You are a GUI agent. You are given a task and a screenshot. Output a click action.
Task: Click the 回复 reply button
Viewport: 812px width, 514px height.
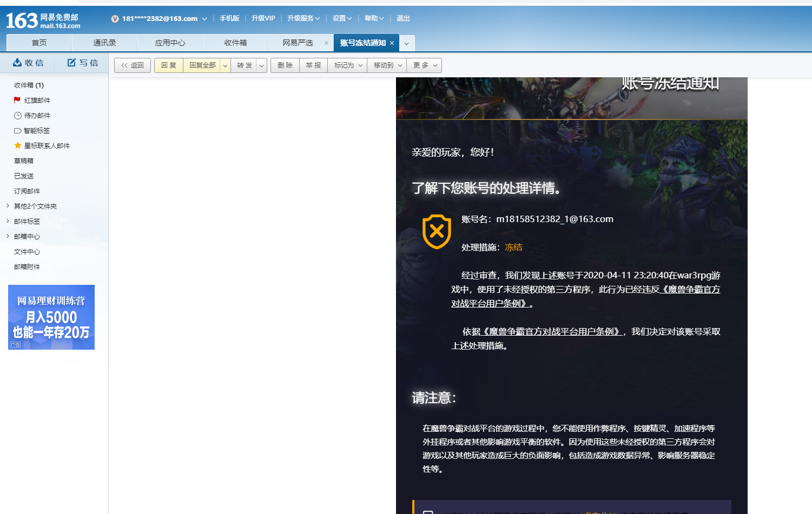(x=169, y=65)
